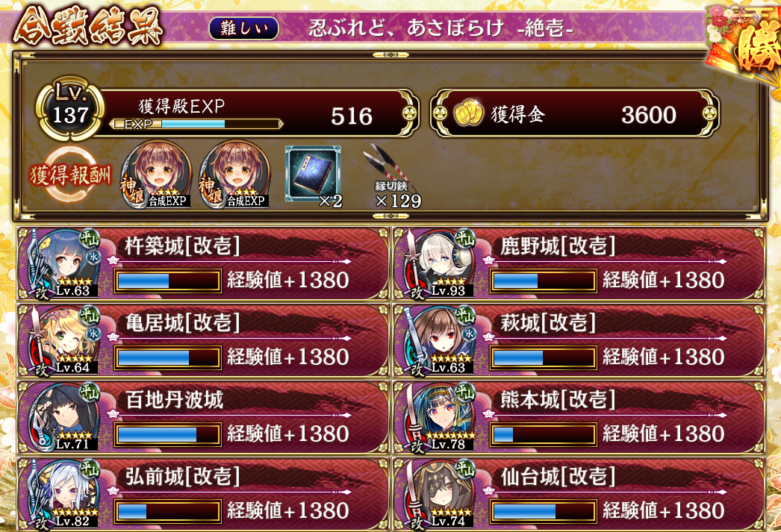Click the 難しい difficulty badge
781x532 pixels.
(243, 28)
